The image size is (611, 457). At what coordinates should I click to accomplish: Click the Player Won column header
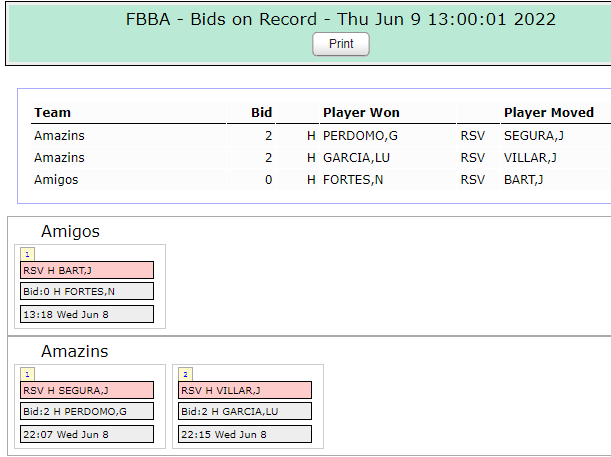pos(361,113)
